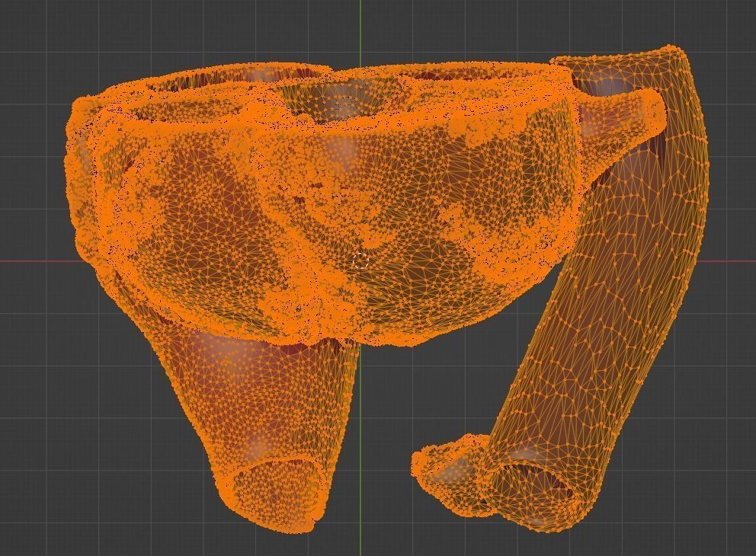Click the 3D cursor crosshair circle
Screen dimensions: 756x556
(x=360, y=261)
